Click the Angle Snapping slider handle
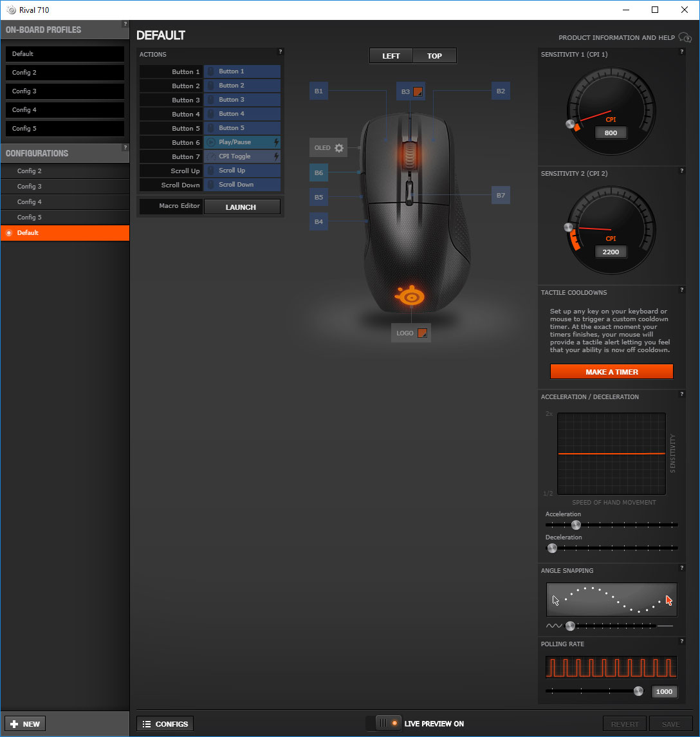700x737 pixels. click(x=570, y=626)
